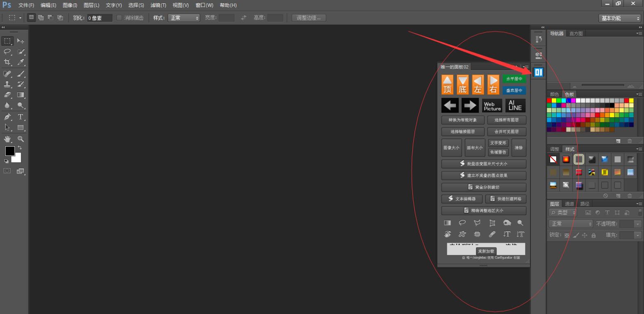Open the 填充 fill dropdown arrow

[637, 235]
